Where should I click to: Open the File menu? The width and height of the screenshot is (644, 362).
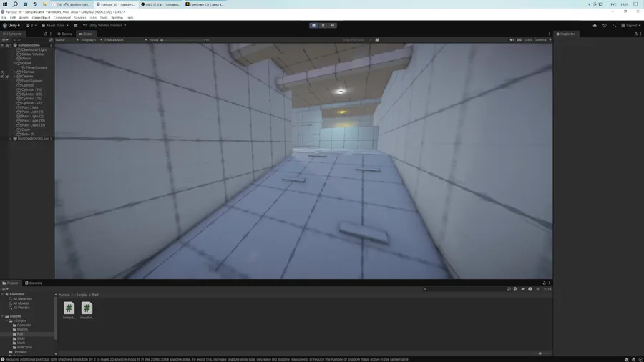[x=4, y=18]
